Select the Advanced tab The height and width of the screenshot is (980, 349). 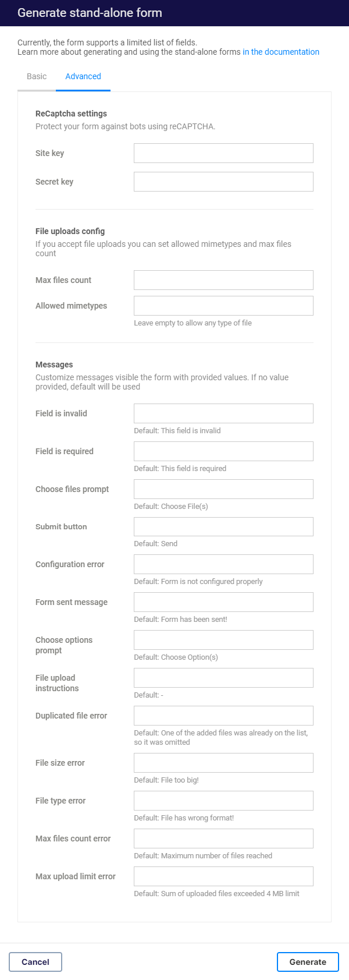click(x=83, y=76)
